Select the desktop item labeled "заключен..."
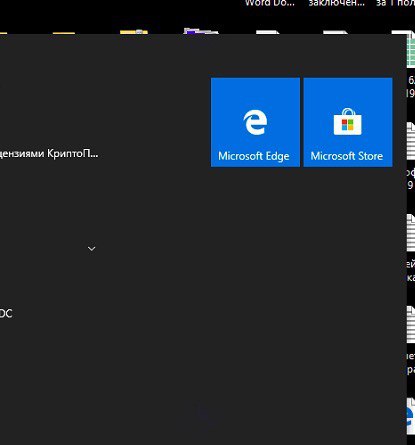This screenshot has height=445, width=415. tap(336, 3)
